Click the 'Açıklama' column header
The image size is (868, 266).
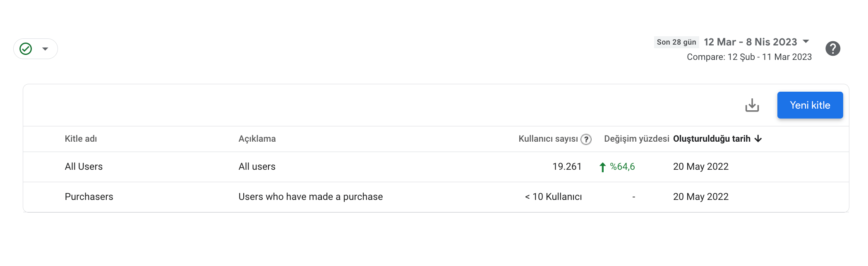257,139
